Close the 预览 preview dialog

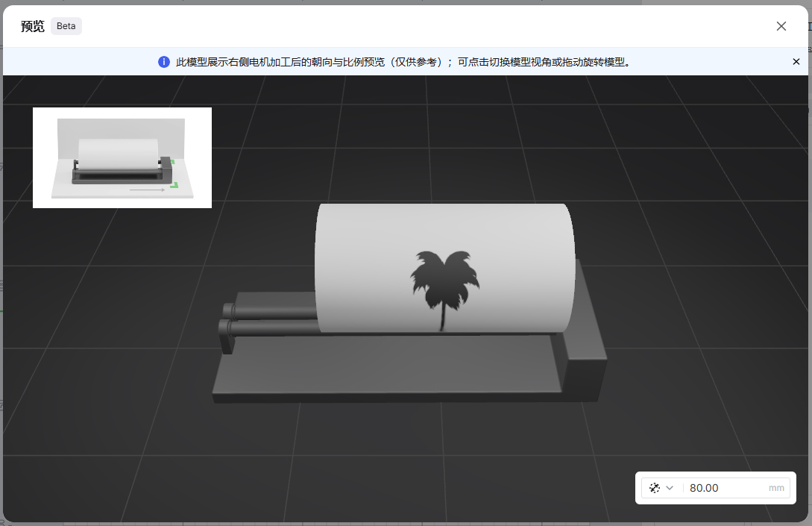pyautogui.click(x=781, y=26)
